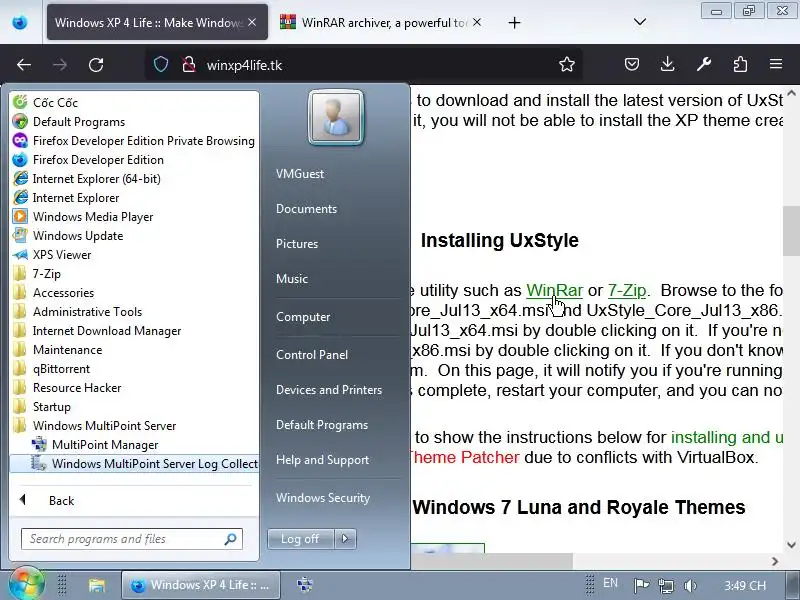Switch to the WinRAR archiver tab

(381, 22)
